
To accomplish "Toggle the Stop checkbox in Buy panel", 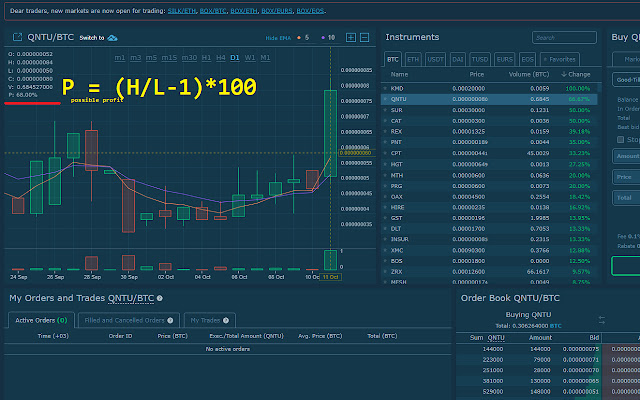I will pos(620,140).
